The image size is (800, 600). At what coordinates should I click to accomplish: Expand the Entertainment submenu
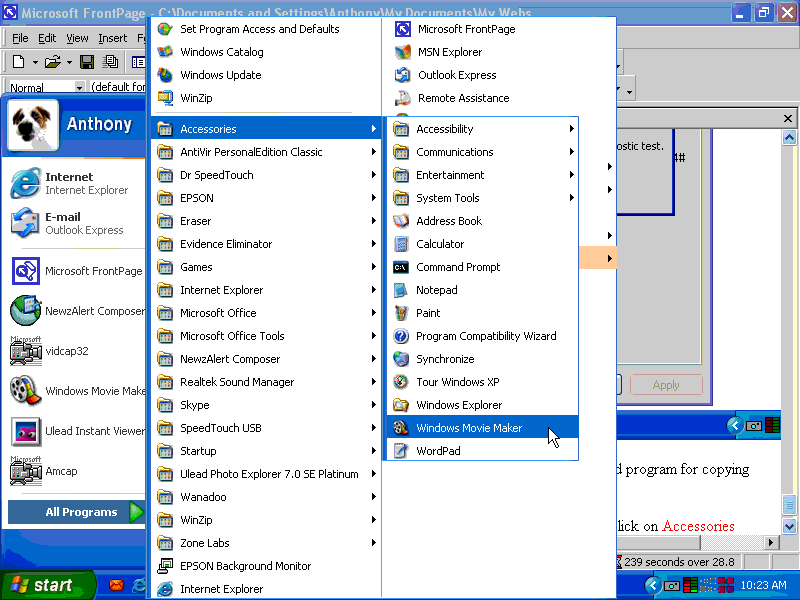point(482,175)
